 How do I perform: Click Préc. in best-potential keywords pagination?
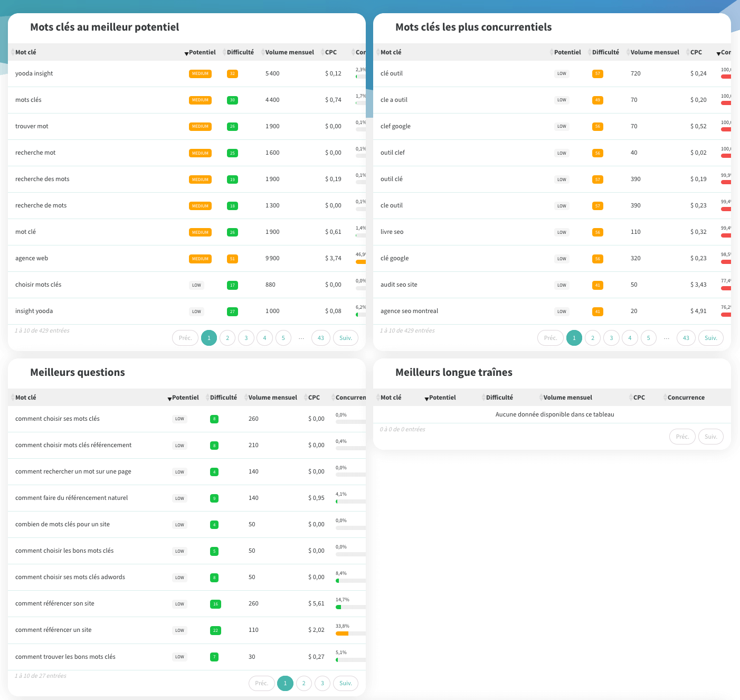(x=185, y=338)
